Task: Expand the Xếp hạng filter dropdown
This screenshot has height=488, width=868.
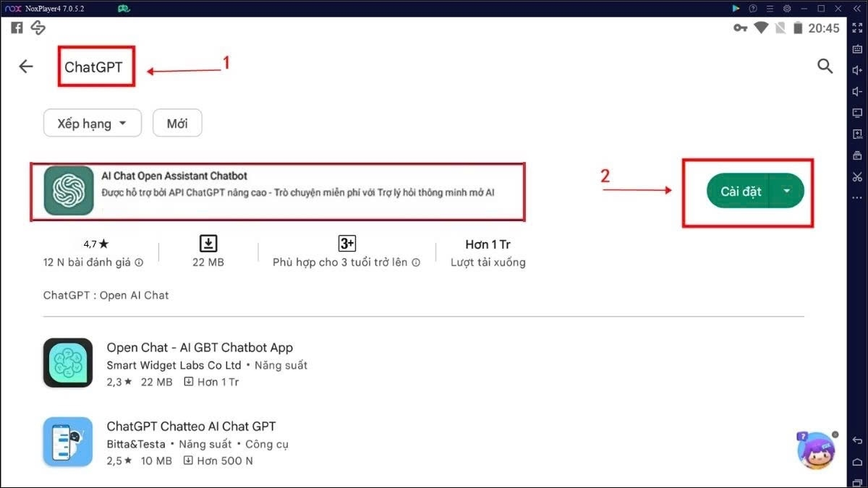Action: (x=92, y=124)
